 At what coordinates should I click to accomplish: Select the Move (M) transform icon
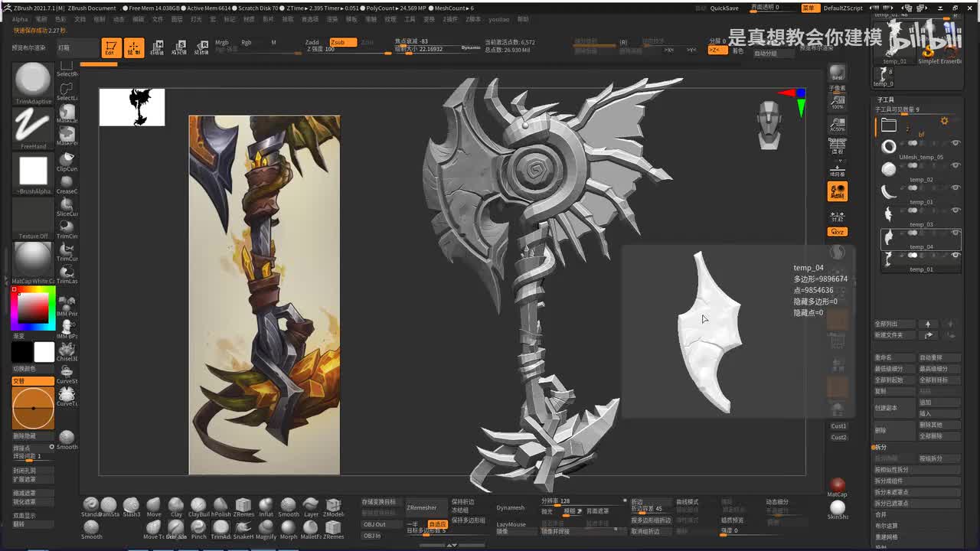click(x=158, y=47)
